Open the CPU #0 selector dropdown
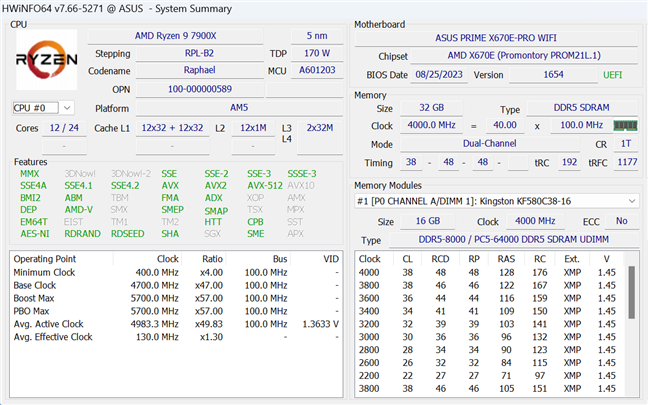The width and height of the screenshot is (648, 405). 43,108
